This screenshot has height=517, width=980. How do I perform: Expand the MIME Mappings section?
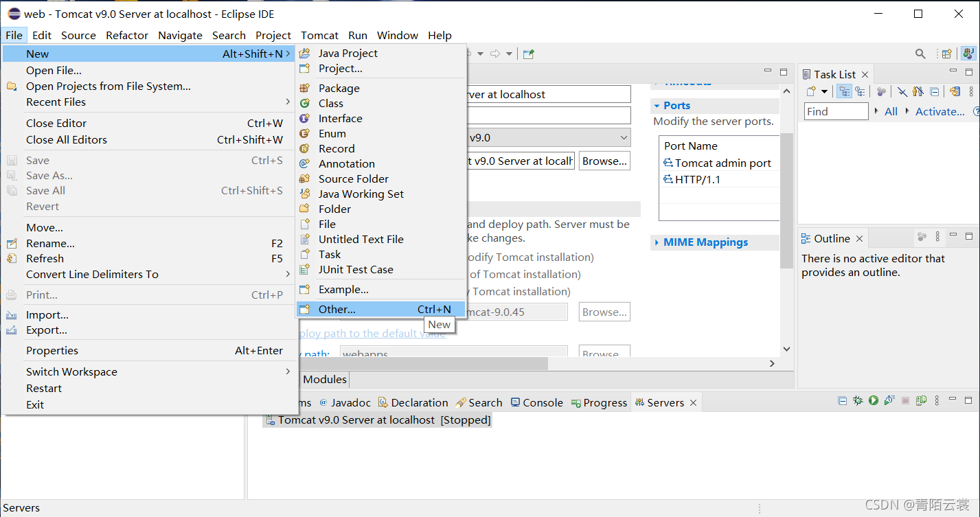[x=657, y=242]
